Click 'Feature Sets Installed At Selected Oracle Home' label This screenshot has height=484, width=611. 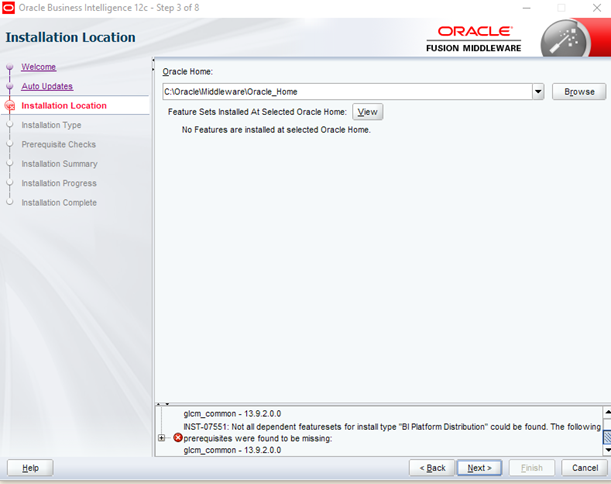[257, 112]
